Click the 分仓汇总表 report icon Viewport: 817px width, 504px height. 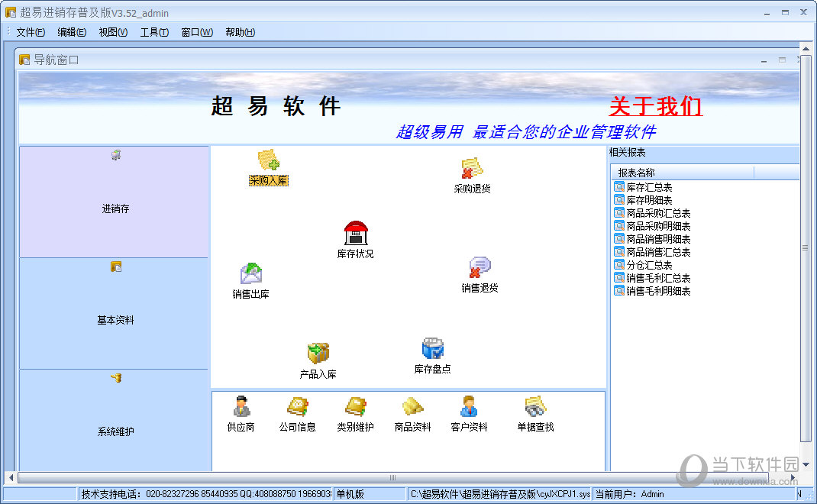[619, 265]
